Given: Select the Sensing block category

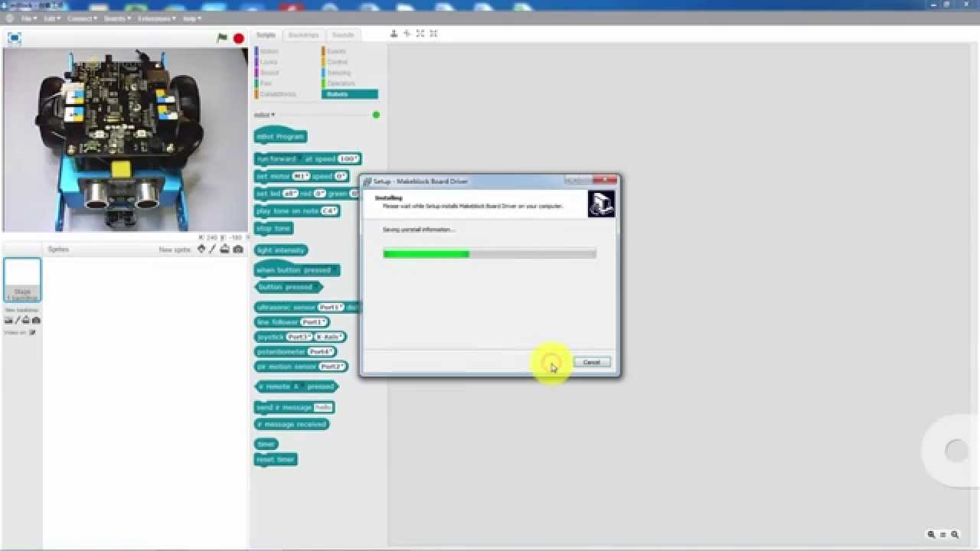Looking at the screenshot, I should pyautogui.click(x=338, y=73).
